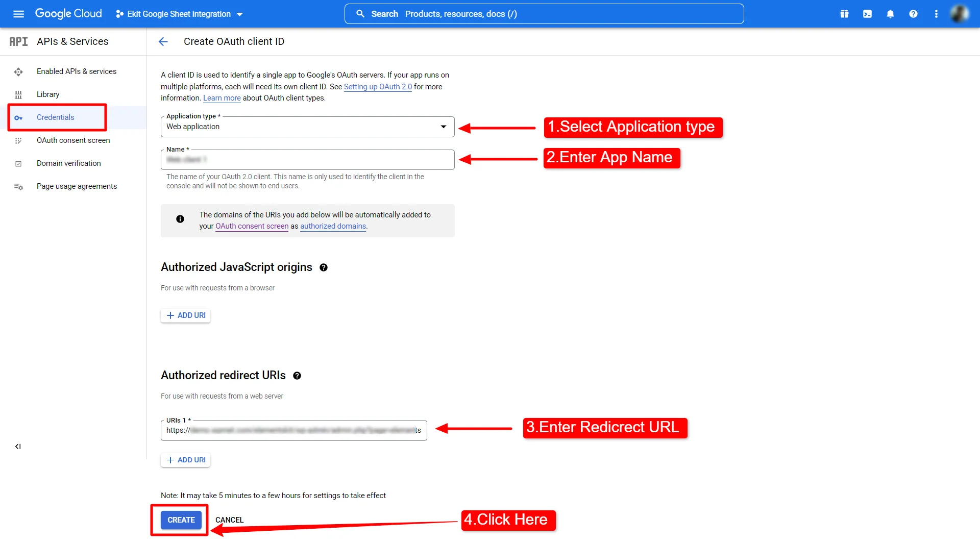Open the navigation hamburger menu
Screen dimensions: 980x543
tap(18, 14)
